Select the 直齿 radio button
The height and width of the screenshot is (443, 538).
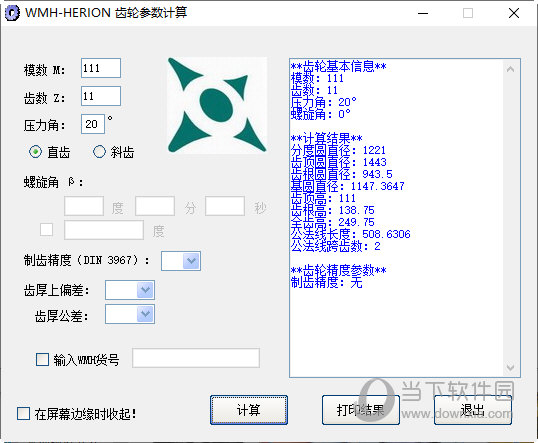coord(36,152)
